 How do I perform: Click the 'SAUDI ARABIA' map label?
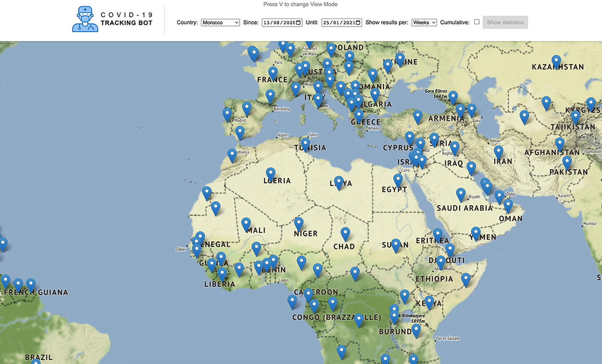tap(465, 208)
